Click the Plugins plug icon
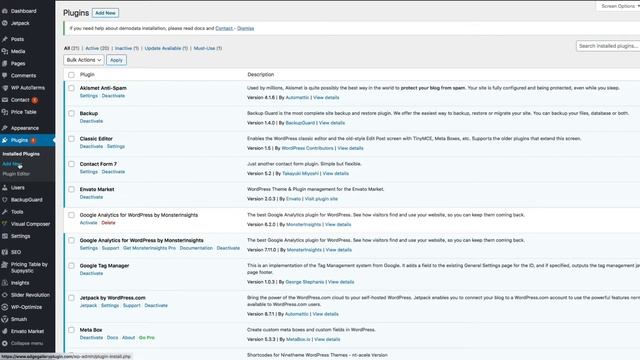 point(5,140)
